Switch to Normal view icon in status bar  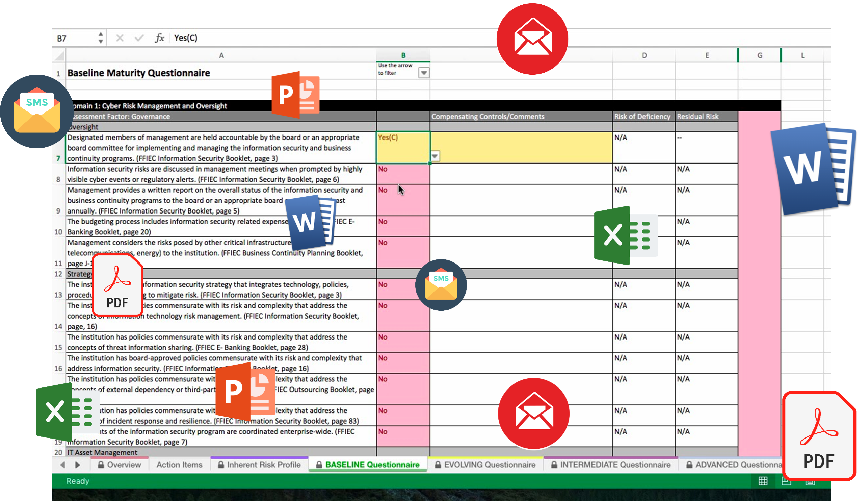(763, 481)
